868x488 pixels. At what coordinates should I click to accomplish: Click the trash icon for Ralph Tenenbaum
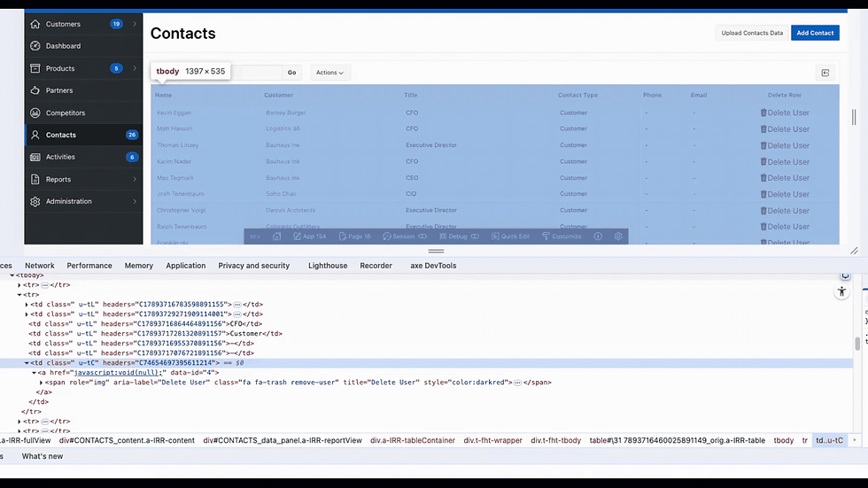pyautogui.click(x=763, y=227)
